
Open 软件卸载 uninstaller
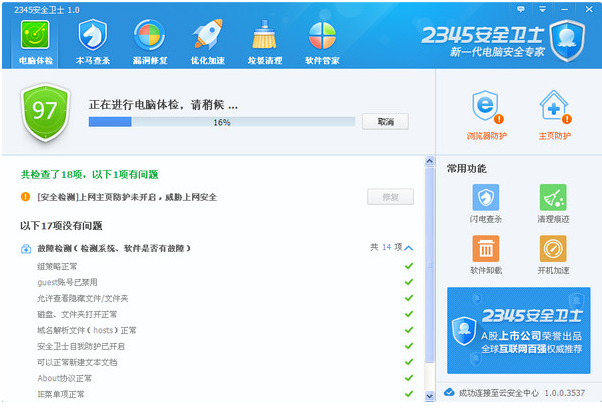pos(486,255)
